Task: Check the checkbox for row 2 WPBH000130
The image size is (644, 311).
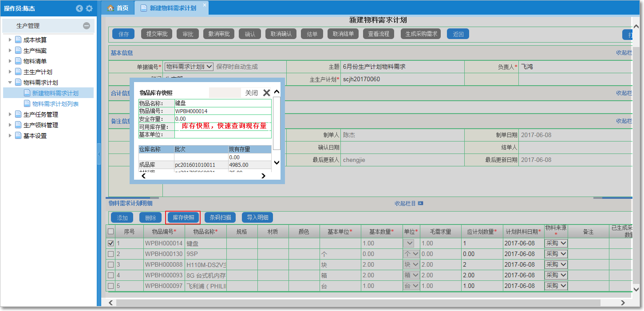Action: [x=111, y=254]
